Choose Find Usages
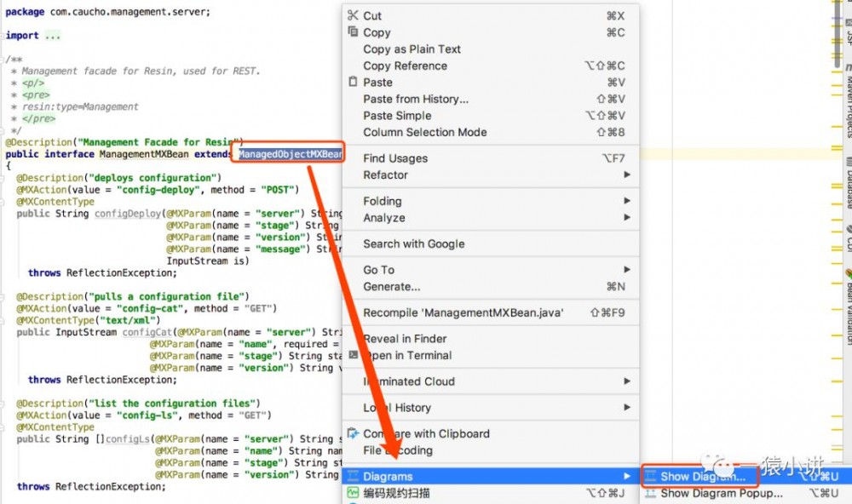Viewport: 852px width, 504px height. pos(395,158)
